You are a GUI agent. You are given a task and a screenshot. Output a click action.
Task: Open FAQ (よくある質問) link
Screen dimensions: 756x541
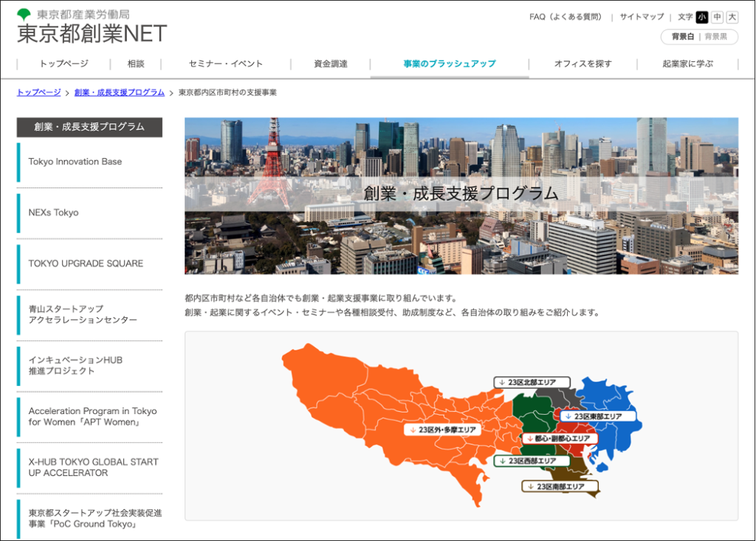(x=565, y=17)
